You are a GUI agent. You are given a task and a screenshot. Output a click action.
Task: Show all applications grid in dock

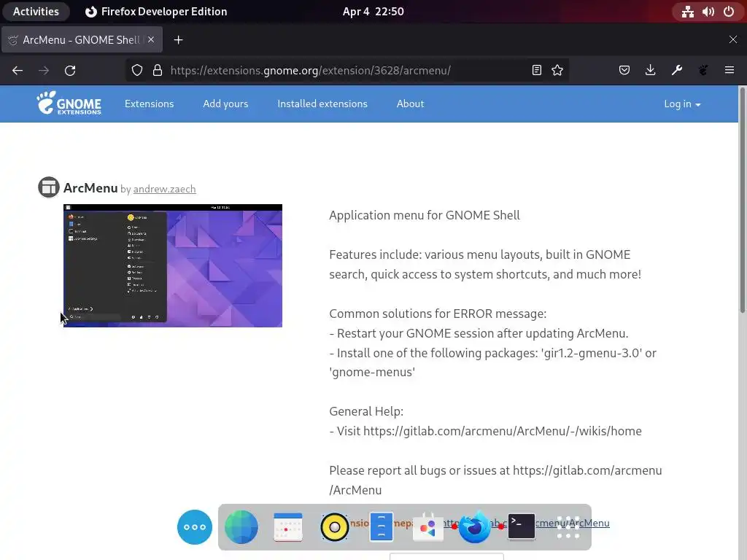pos(568,527)
